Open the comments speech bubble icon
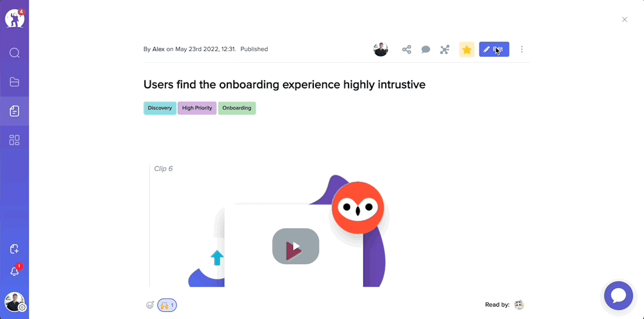 (426, 49)
